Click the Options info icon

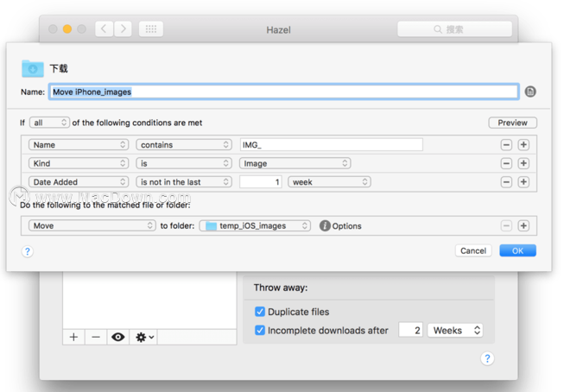325,225
